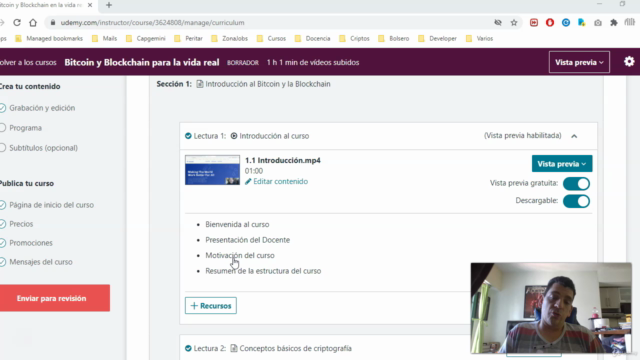Click the BORRADOR status label

(243, 63)
